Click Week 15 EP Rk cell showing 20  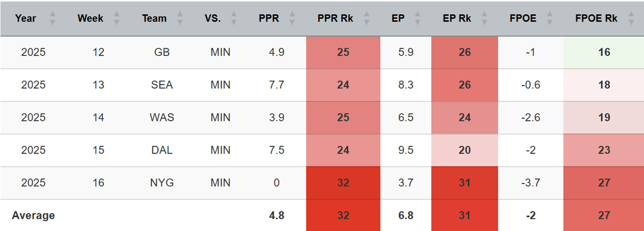(464, 150)
